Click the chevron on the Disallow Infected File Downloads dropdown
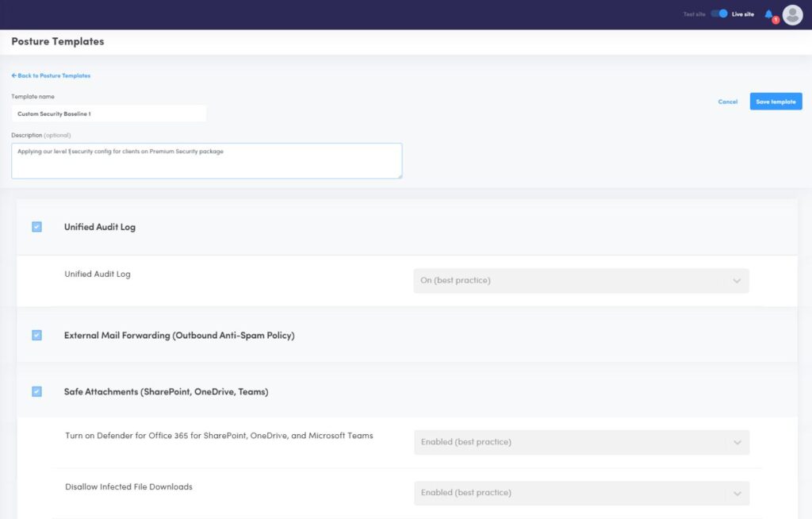812x519 pixels. 735,493
